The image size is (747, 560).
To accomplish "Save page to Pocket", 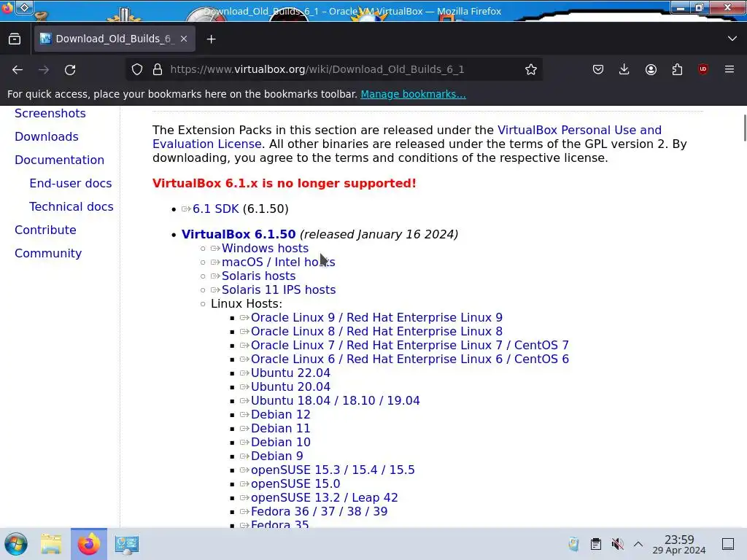I will (x=598, y=69).
